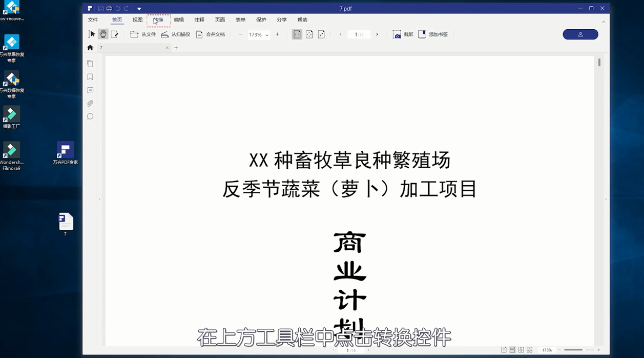Screen dimensions: 644x358
Task: Switch to the 转换 ribbon tab
Action: click(x=158, y=19)
